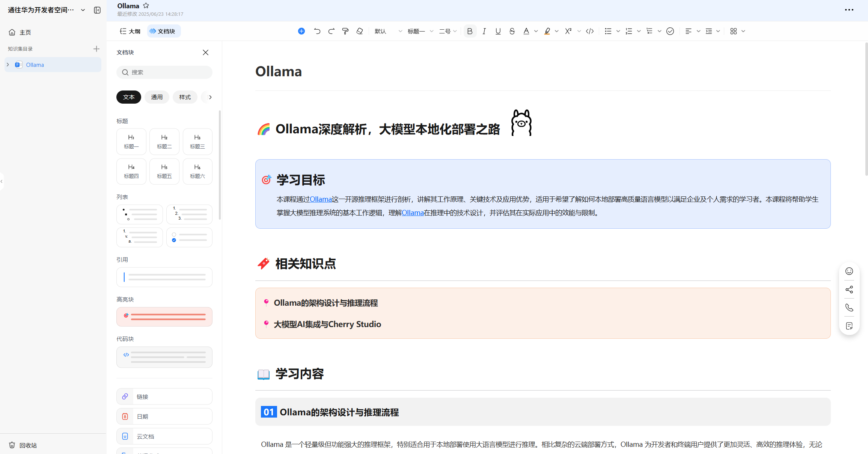Toggle italic formatting

click(484, 31)
